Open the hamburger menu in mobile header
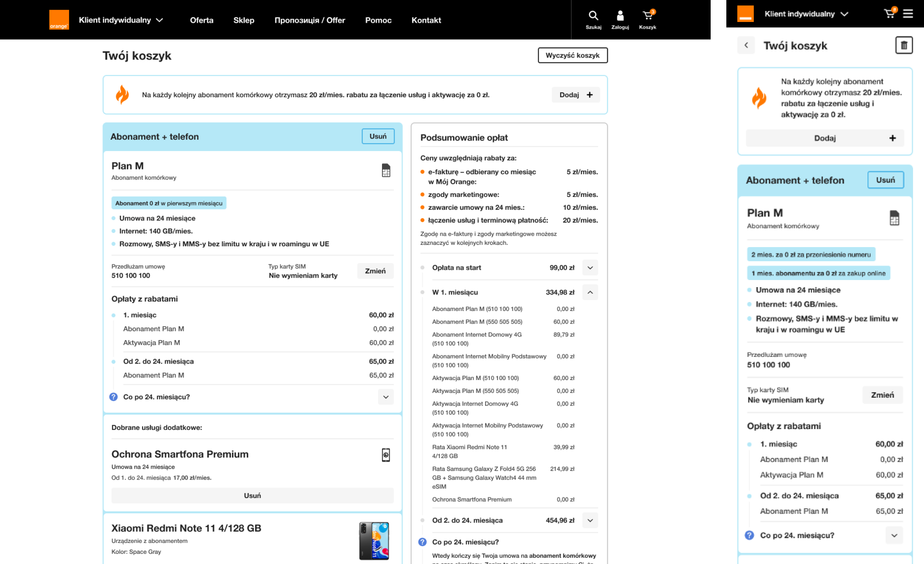The image size is (924, 564). point(908,14)
